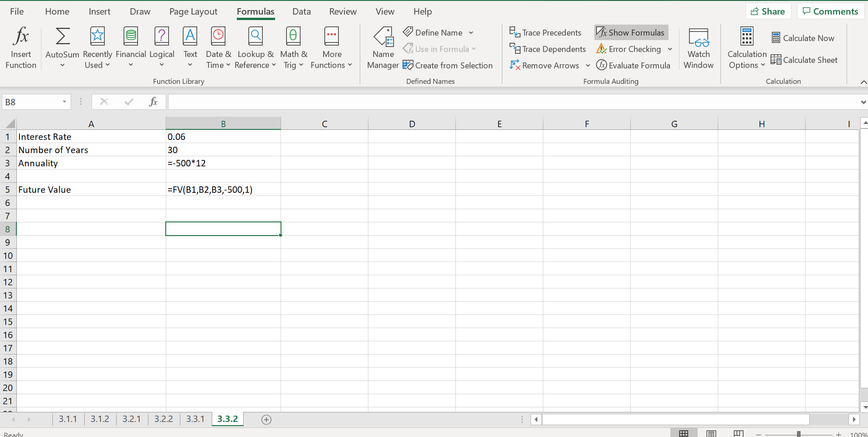Image resolution: width=868 pixels, height=437 pixels.
Task: Expand the Error Checking dropdown arrow
Action: pos(670,49)
